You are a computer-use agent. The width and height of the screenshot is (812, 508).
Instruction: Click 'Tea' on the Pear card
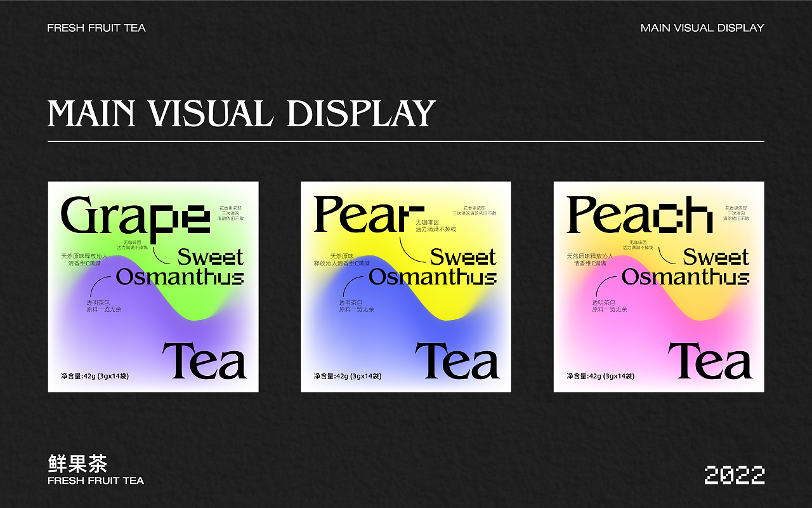point(457,361)
